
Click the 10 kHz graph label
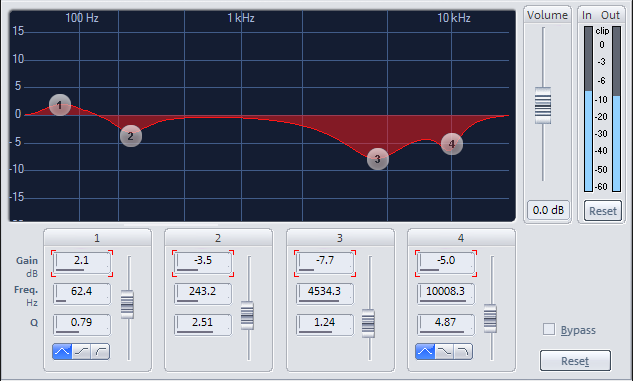pos(454,18)
